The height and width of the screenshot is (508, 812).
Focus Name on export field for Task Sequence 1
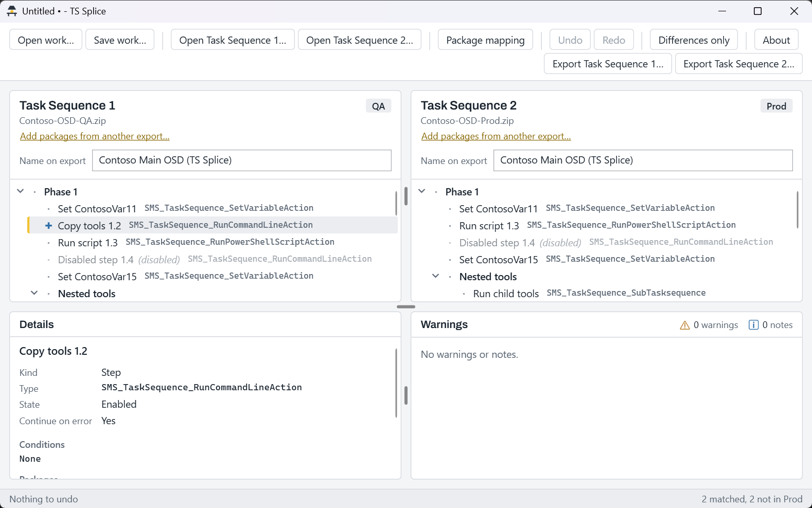point(242,160)
